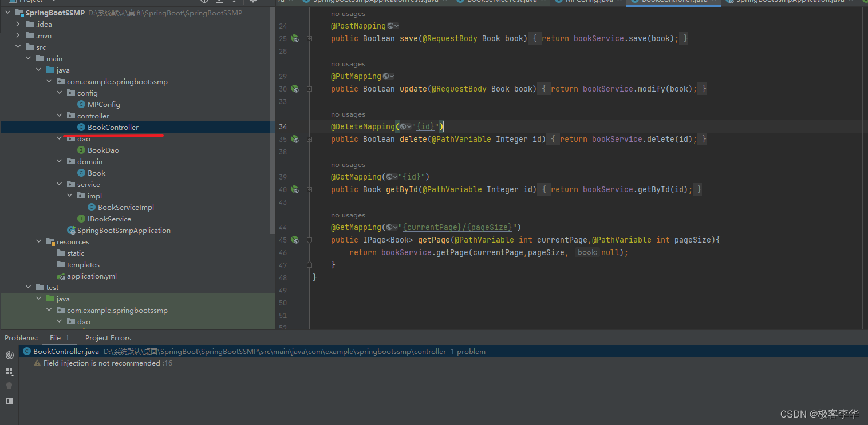Expand the folded update method at line 30

pyautogui.click(x=309, y=89)
